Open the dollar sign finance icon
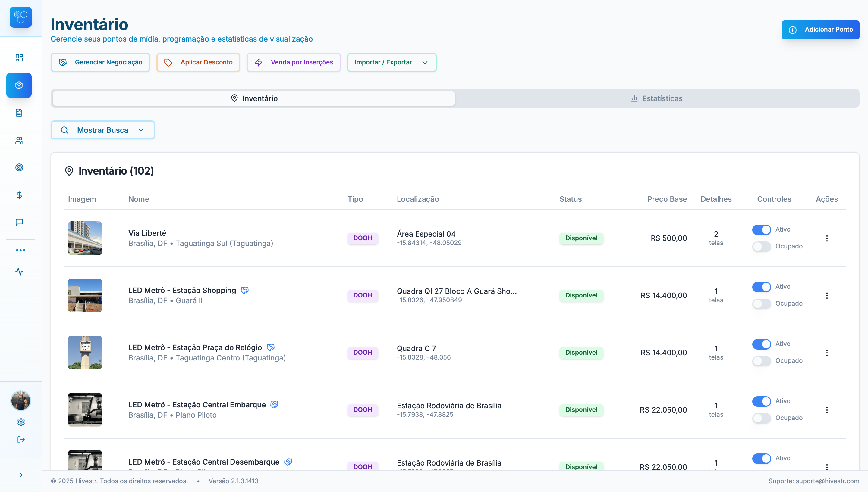Viewport: 868px width, 492px height. [x=19, y=195]
